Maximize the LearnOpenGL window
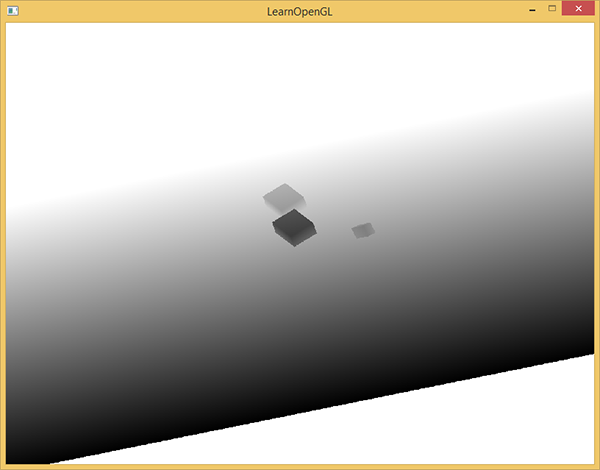 point(551,9)
